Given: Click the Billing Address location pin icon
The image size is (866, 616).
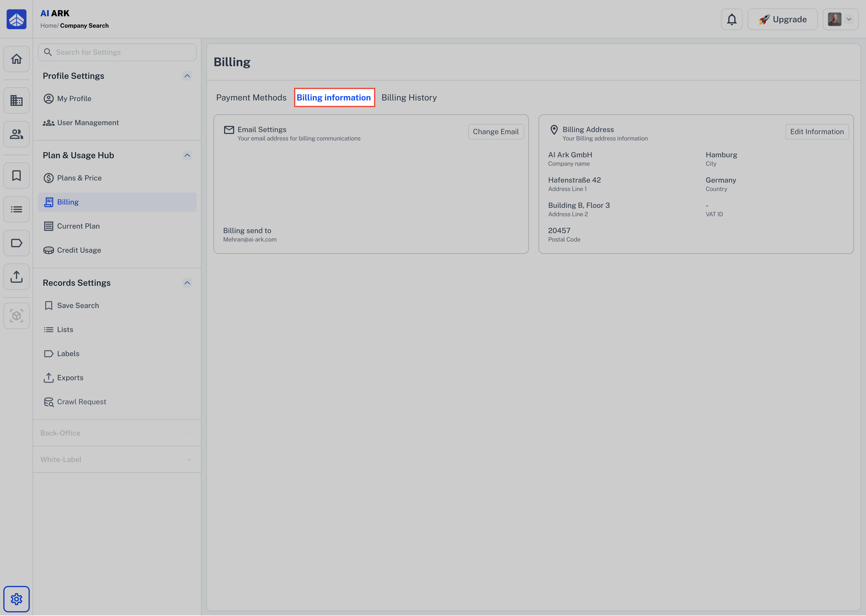Looking at the screenshot, I should tap(554, 130).
